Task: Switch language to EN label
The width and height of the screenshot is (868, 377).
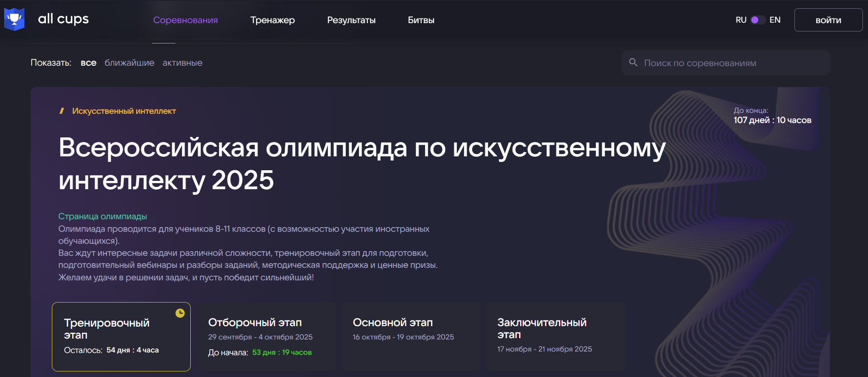Action: (x=775, y=20)
